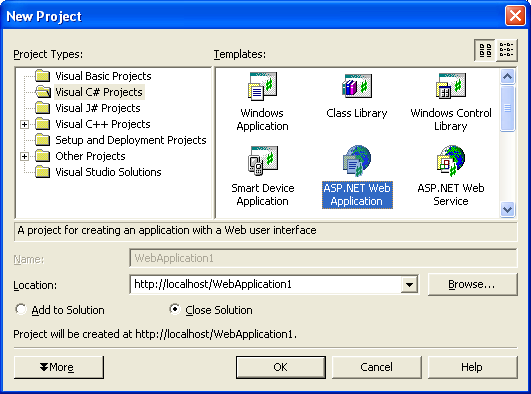Open Help for New Project
This screenshot has height=394, width=531.
[472, 367]
